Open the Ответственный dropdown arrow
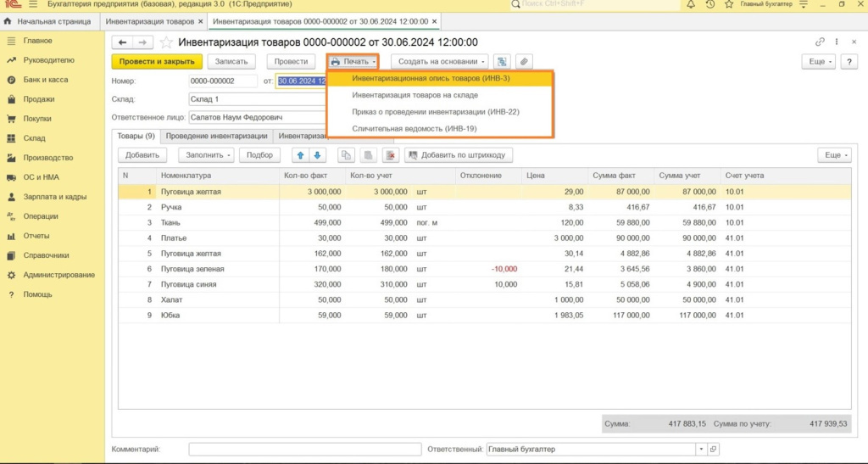The width and height of the screenshot is (868, 464). click(700, 449)
